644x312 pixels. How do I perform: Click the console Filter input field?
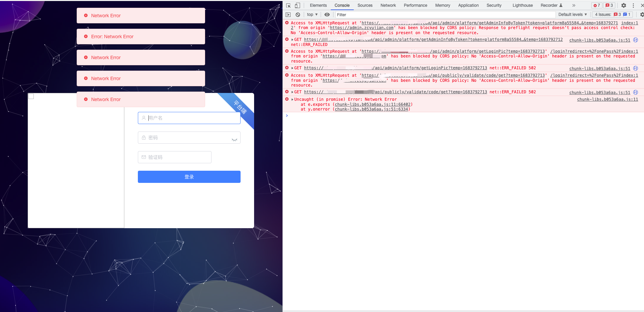click(445, 15)
